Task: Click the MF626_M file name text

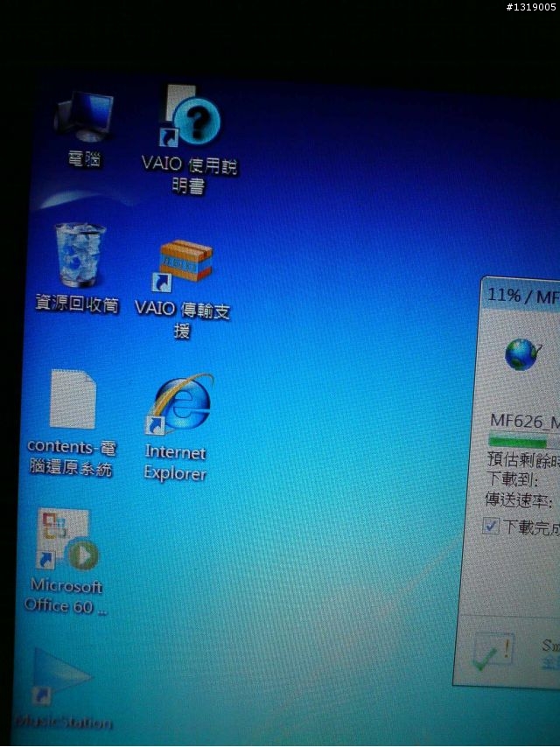Action: tap(525, 421)
